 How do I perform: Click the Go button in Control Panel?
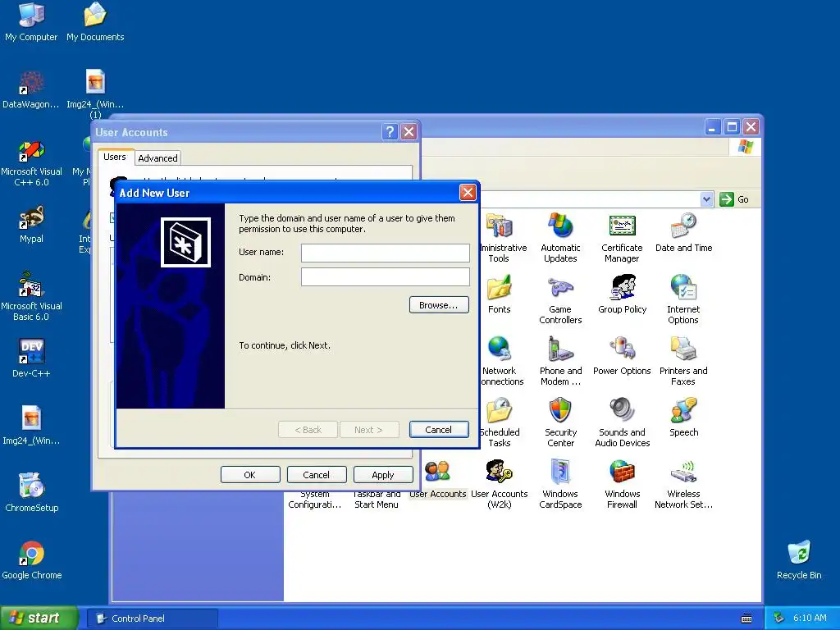click(734, 199)
